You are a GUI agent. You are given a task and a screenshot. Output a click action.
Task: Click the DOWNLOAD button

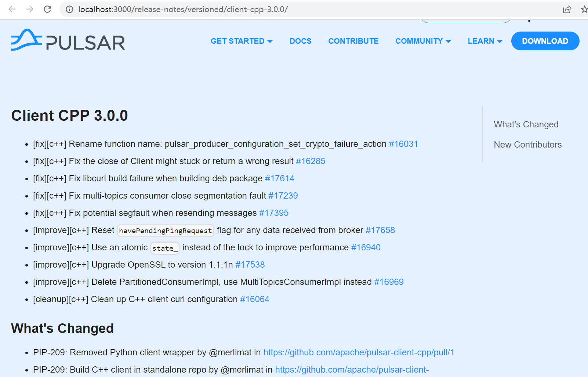pos(545,41)
